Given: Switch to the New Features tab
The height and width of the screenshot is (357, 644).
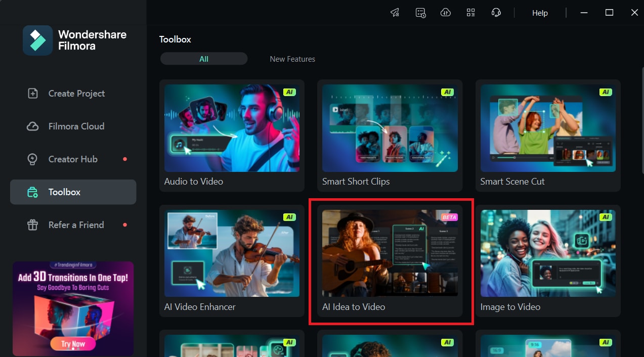Looking at the screenshot, I should (292, 59).
